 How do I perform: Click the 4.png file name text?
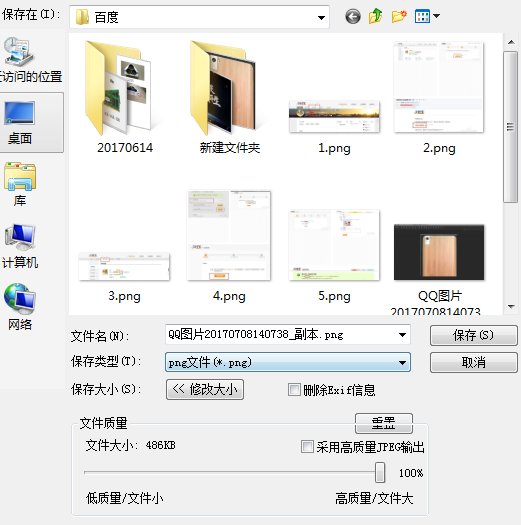[229, 296]
